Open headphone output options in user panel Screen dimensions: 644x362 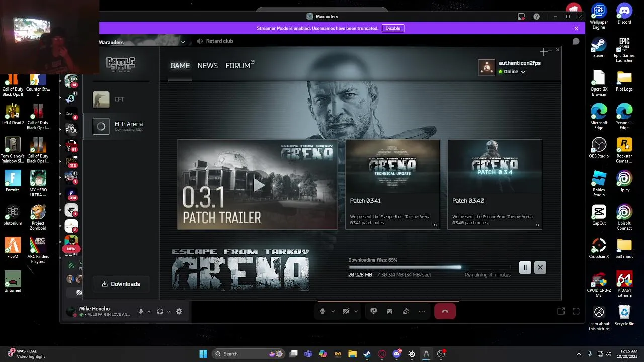pyautogui.click(x=168, y=312)
